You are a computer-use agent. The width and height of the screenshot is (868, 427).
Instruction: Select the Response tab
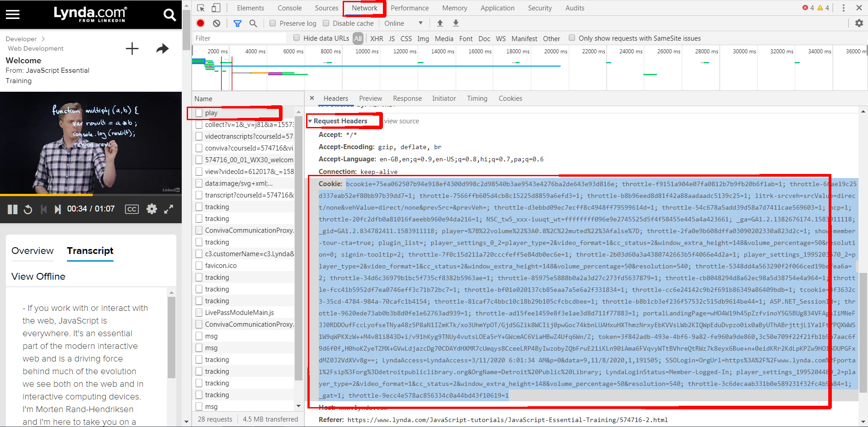coord(407,99)
